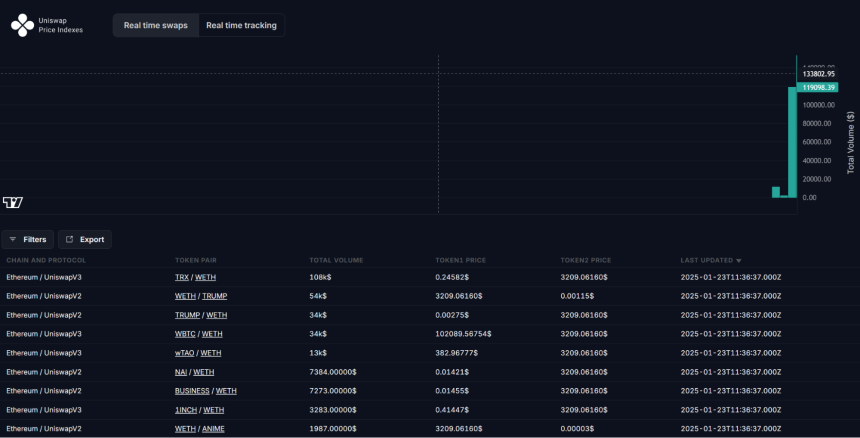Image resolution: width=860 pixels, height=438 pixels.
Task: Click the 133802.95 crosshair value label
Action: coord(817,73)
